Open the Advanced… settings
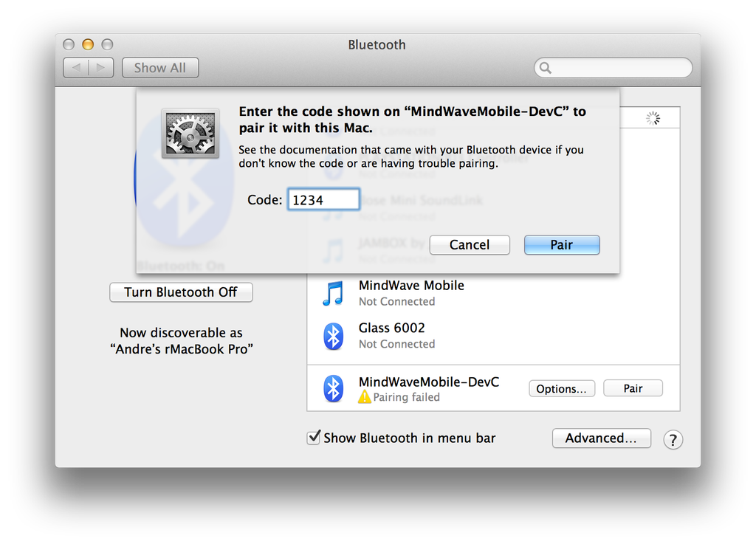This screenshot has width=756, height=544. pos(601,438)
